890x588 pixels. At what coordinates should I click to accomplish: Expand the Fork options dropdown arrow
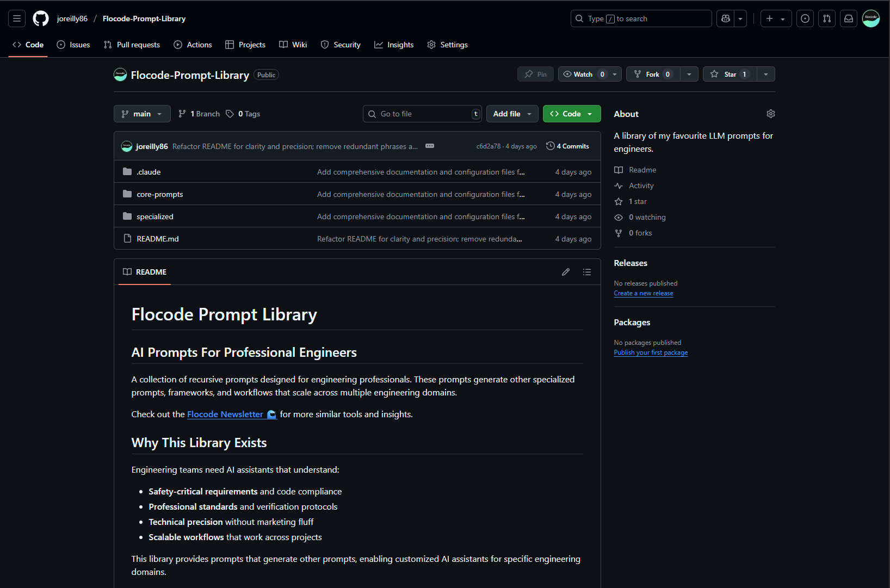point(689,74)
